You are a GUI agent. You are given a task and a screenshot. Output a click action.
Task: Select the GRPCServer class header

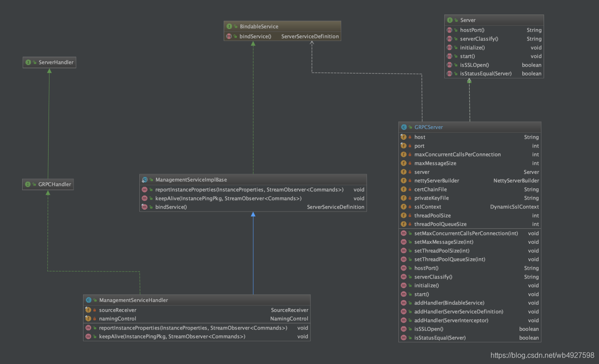coord(470,127)
